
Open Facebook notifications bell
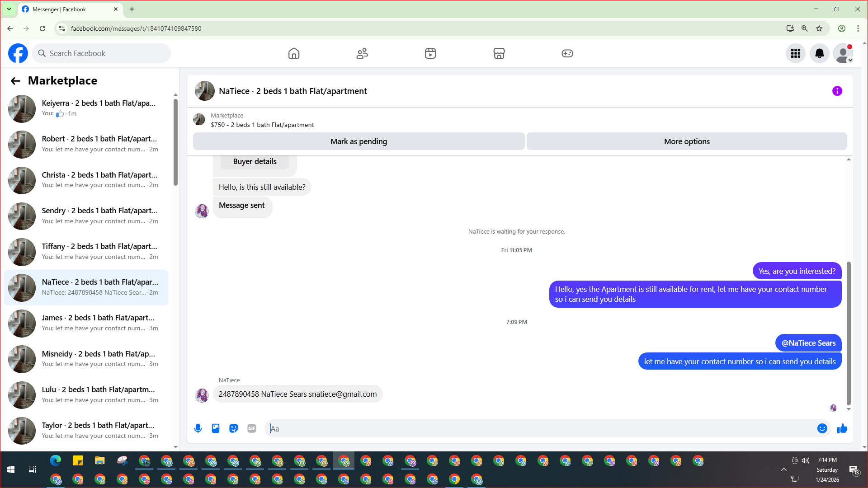tap(819, 53)
